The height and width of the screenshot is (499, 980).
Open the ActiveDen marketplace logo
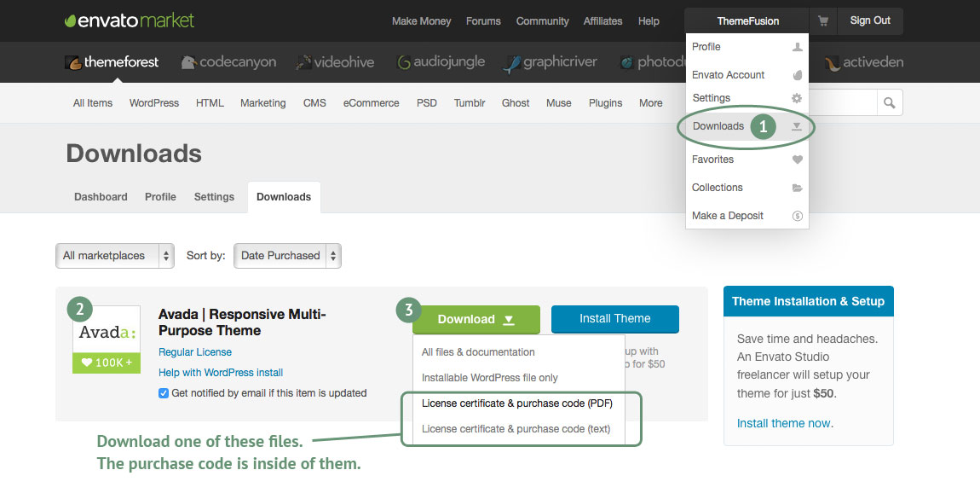[864, 62]
